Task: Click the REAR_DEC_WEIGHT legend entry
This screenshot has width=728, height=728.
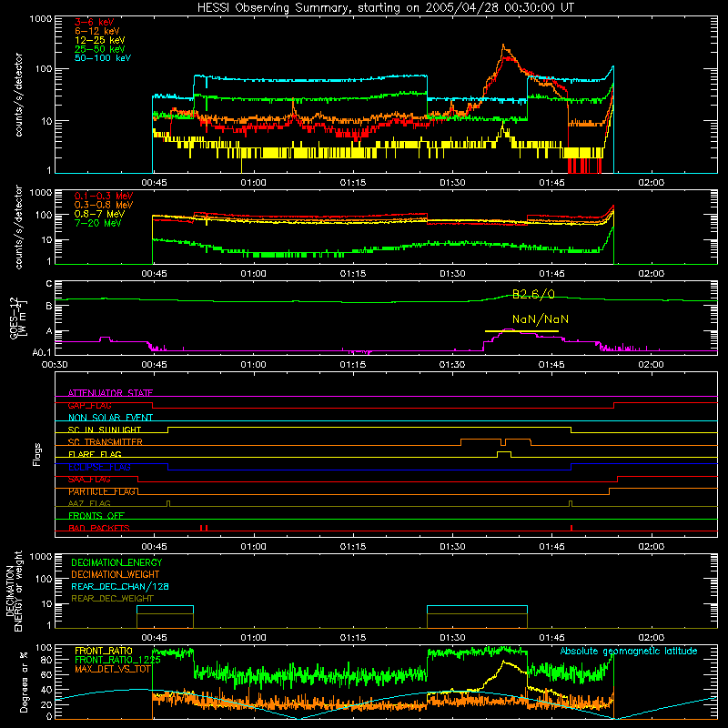Action: click(x=112, y=599)
